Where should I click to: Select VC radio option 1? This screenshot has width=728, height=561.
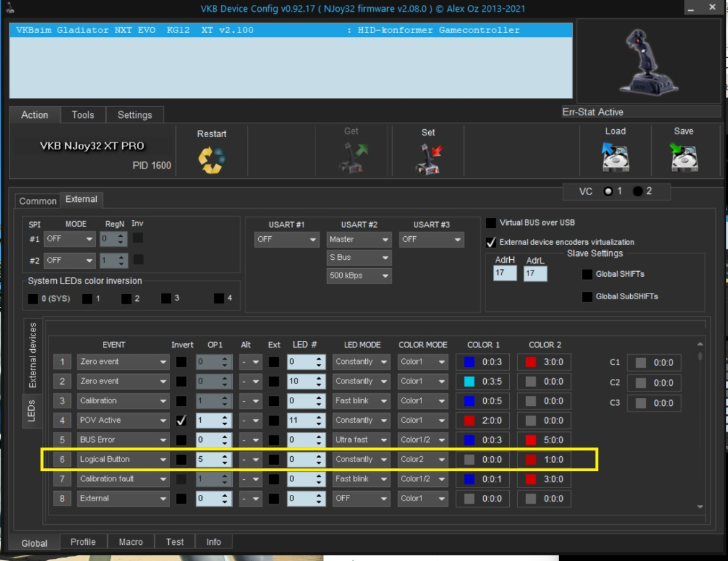608,191
